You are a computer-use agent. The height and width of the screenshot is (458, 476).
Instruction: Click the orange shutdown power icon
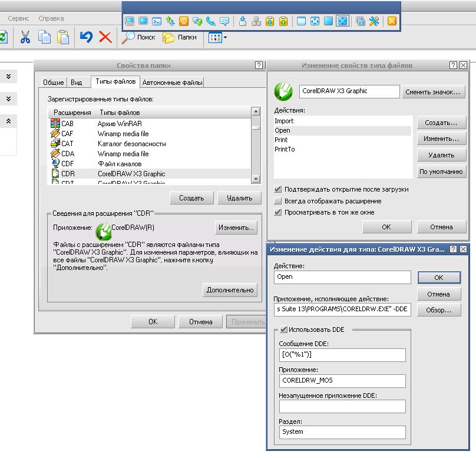(184, 21)
